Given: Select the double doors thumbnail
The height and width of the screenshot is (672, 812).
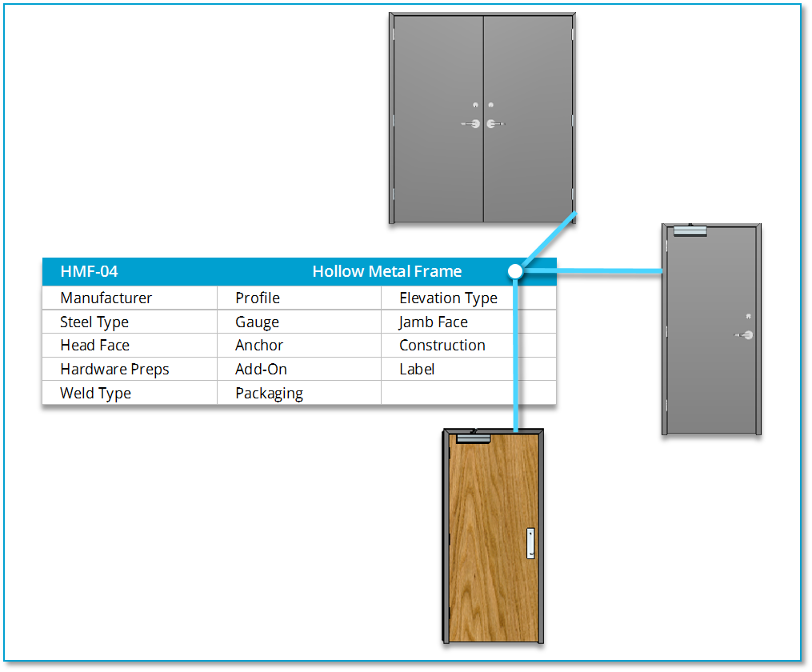Looking at the screenshot, I should 482,118.
